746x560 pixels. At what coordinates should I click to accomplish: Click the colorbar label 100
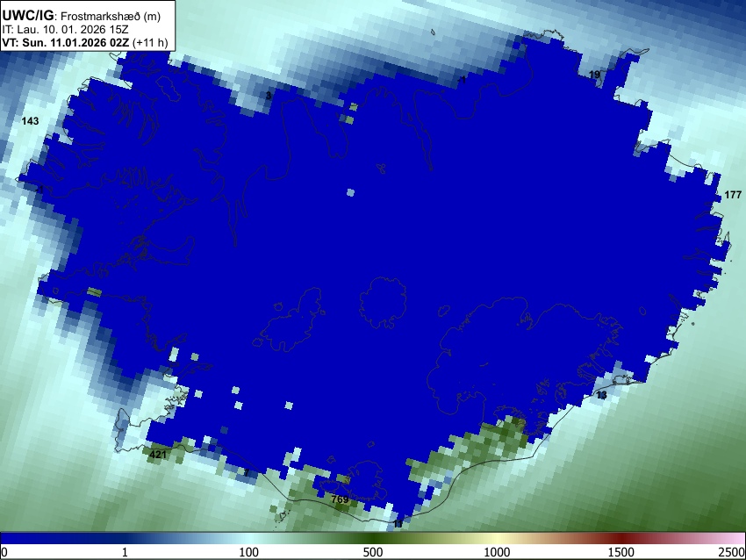(249, 552)
